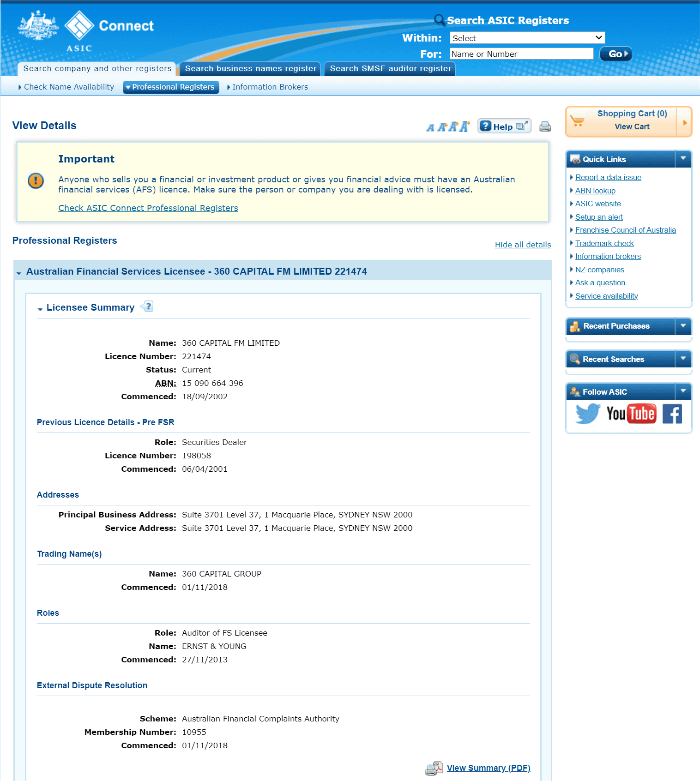Collapse the Quick Links panel
The image size is (700, 781).
(683, 158)
